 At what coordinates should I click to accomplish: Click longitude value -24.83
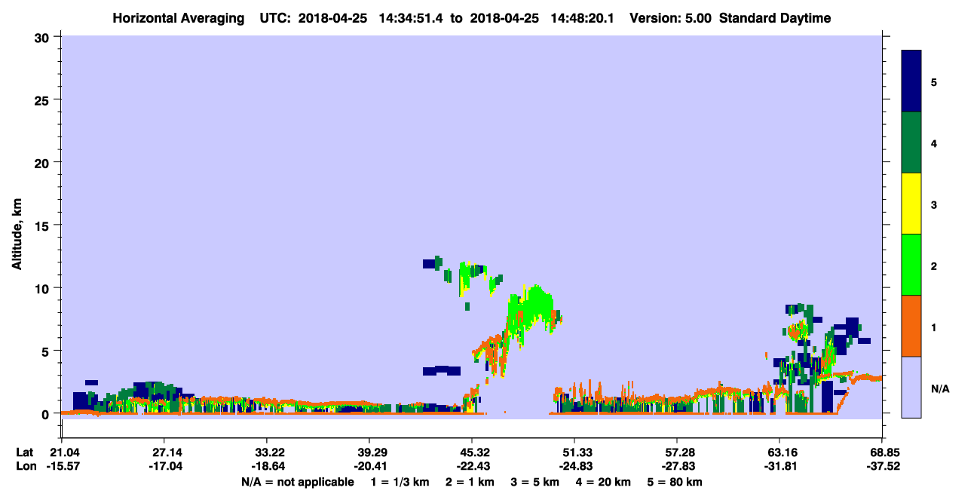(x=574, y=466)
